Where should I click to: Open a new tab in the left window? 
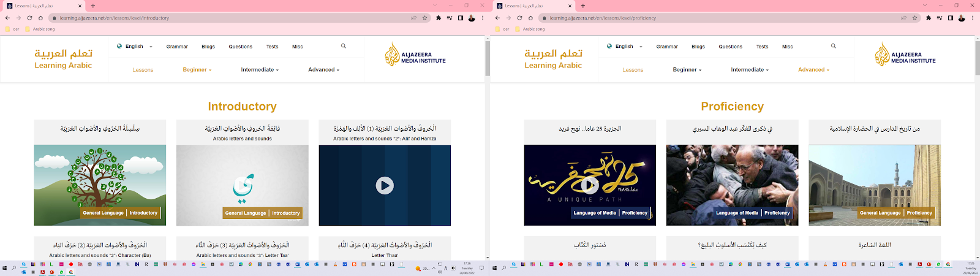93,6
